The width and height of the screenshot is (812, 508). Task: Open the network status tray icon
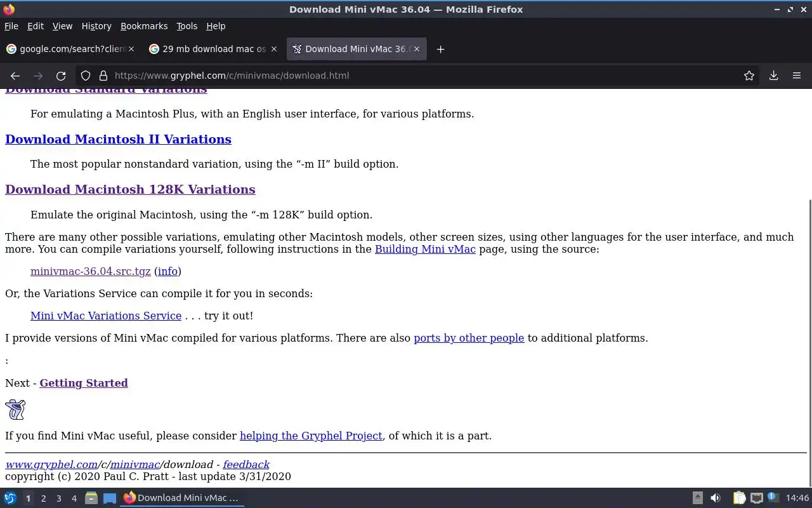756,498
